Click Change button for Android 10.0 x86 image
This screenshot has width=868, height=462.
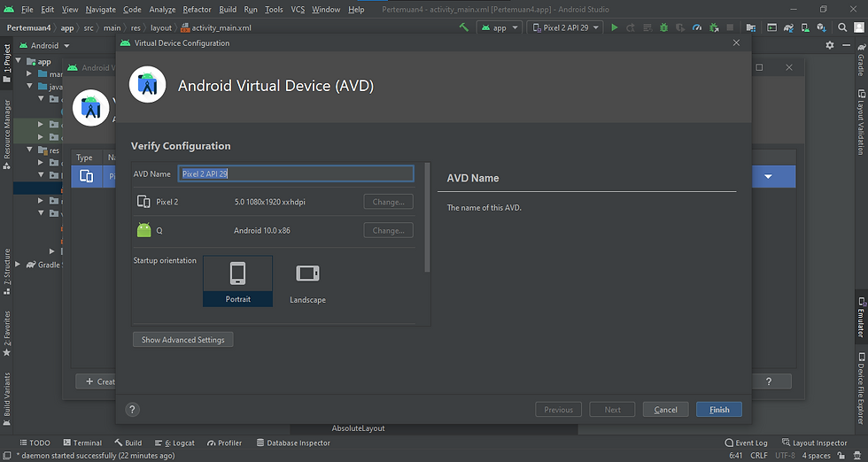click(x=388, y=230)
